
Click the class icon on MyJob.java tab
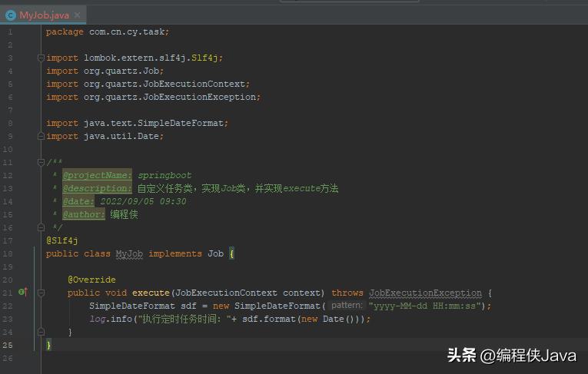click(x=11, y=15)
